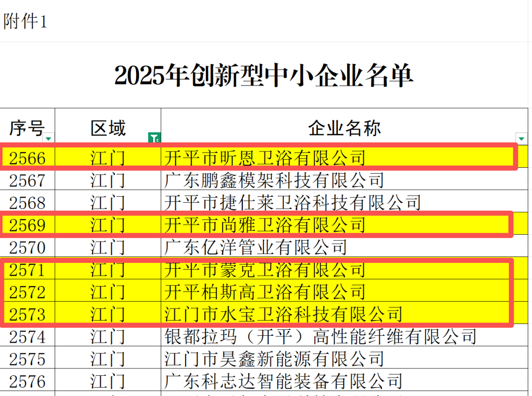
Task: Click the 区域 header cell text
Action: pos(108,128)
